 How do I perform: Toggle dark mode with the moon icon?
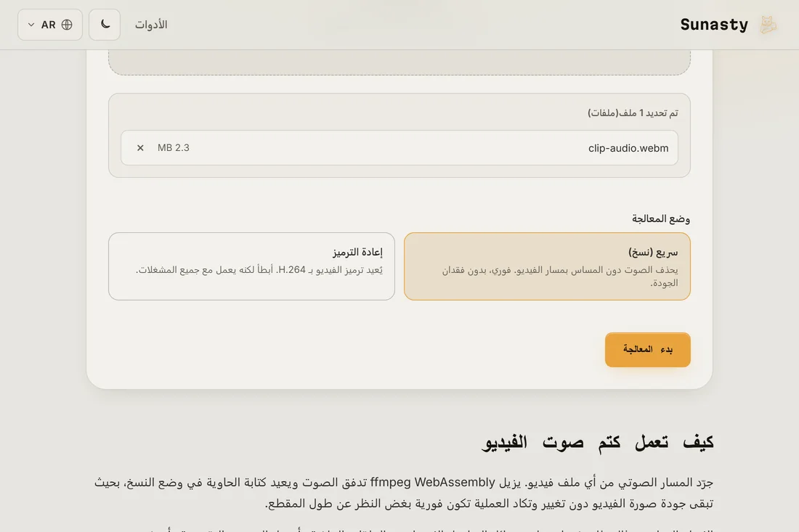point(105,25)
